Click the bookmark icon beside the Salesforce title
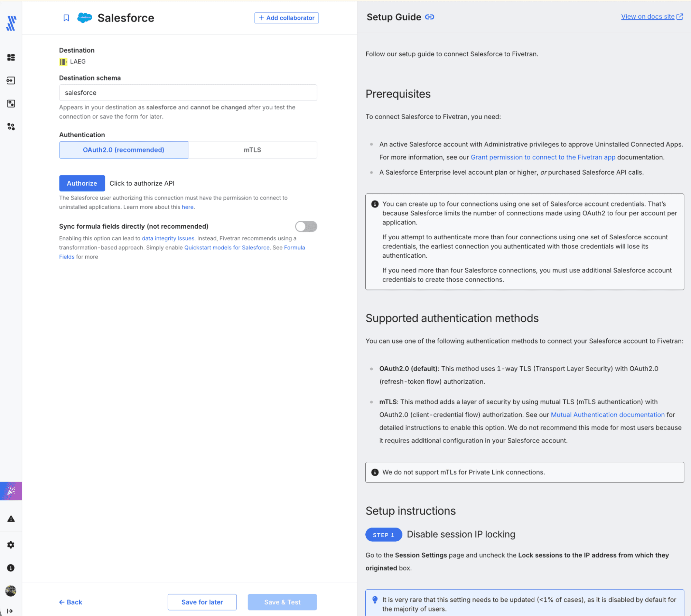Screen dimensions: 691x616 (66, 18)
